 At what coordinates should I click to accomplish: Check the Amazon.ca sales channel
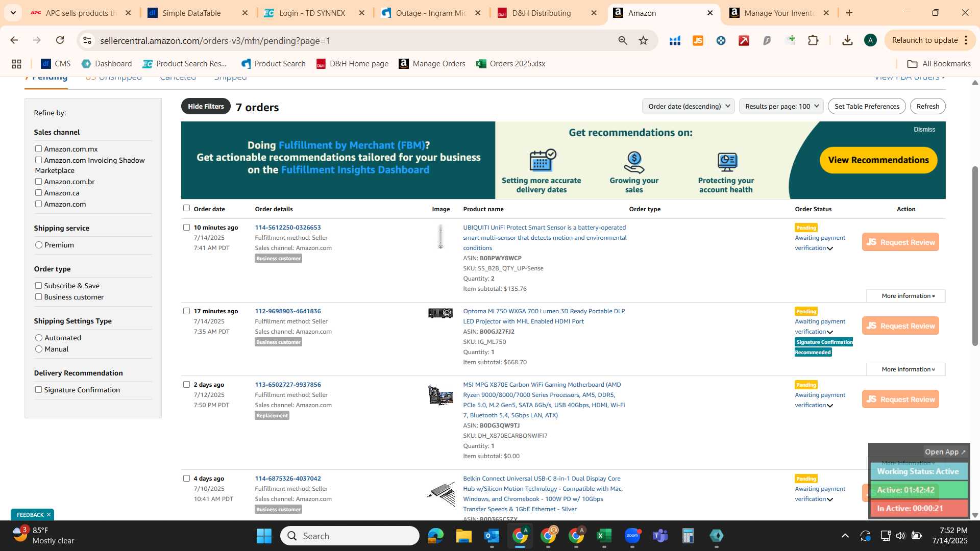tap(38, 193)
